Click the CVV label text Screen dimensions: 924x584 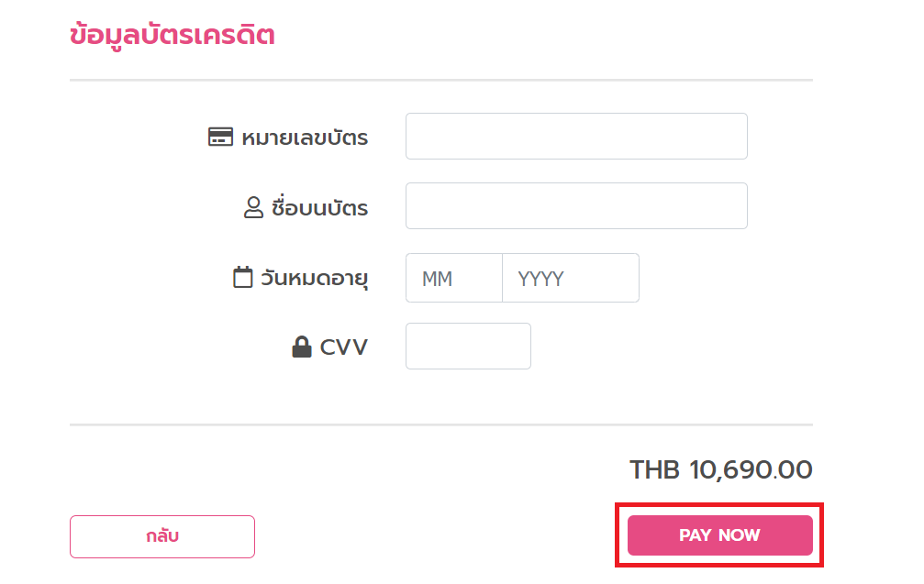coord(343,347)
